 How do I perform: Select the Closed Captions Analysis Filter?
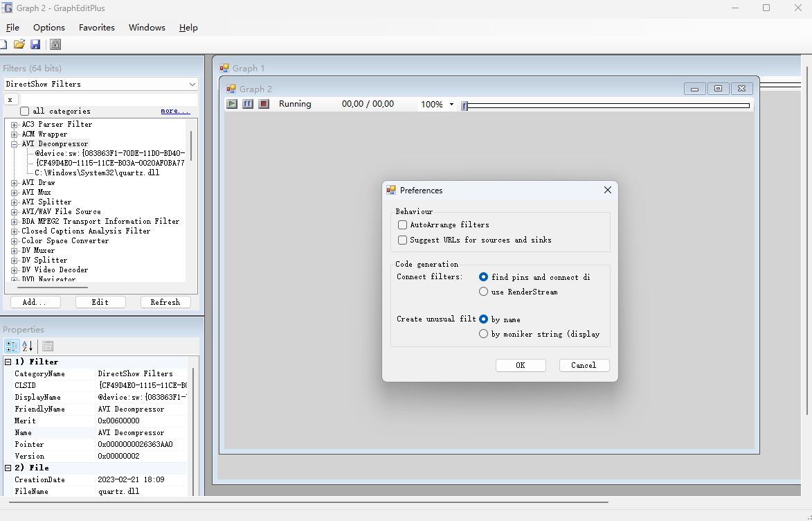86,231
